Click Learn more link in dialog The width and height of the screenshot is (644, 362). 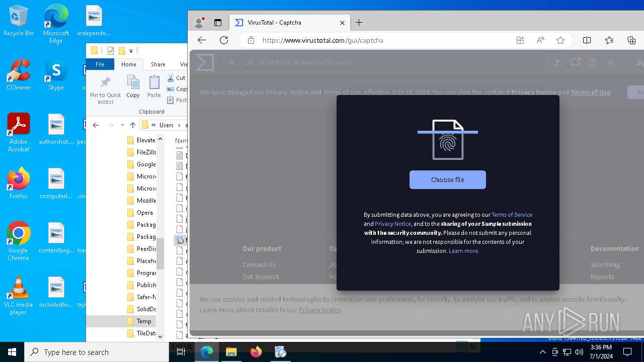click(x=463, y=251)
